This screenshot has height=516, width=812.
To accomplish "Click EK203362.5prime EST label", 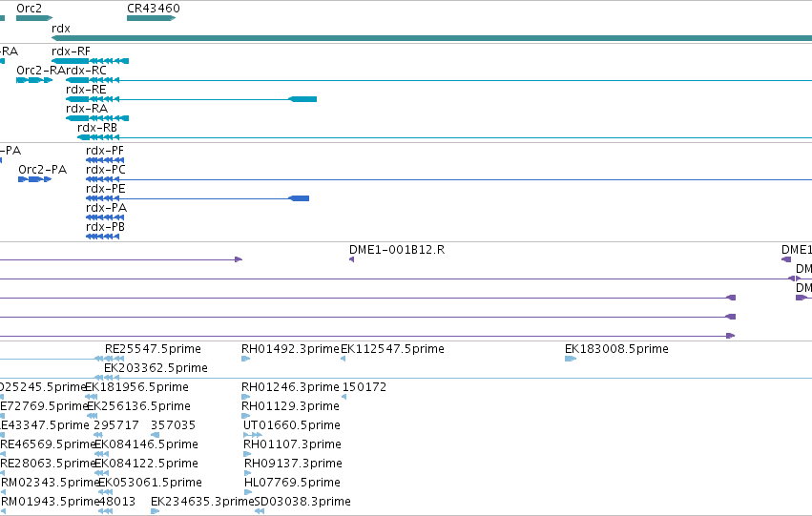I will click(156, 368).
